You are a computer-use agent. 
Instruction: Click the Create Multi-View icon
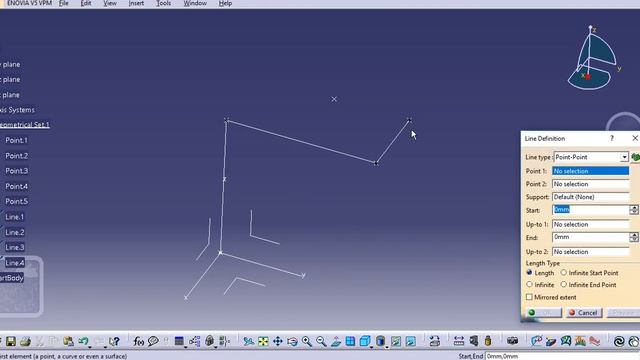click(x=350, y=341)
